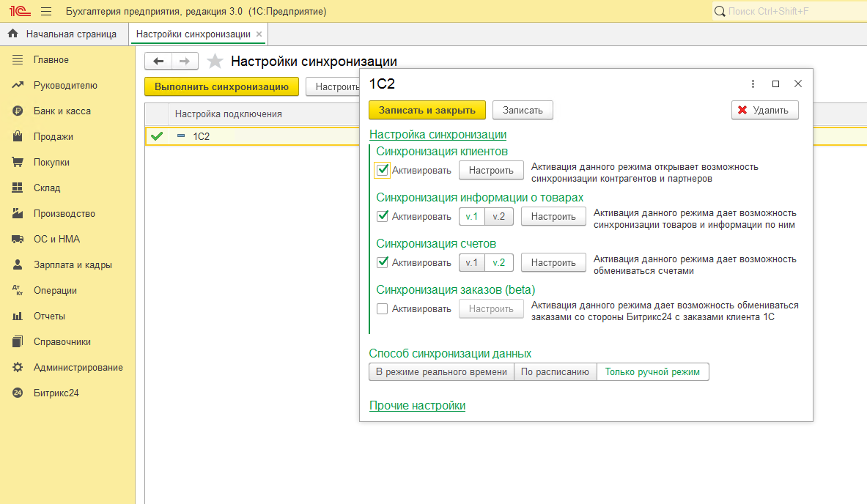Click the favorites star icon

pos(215,62)
